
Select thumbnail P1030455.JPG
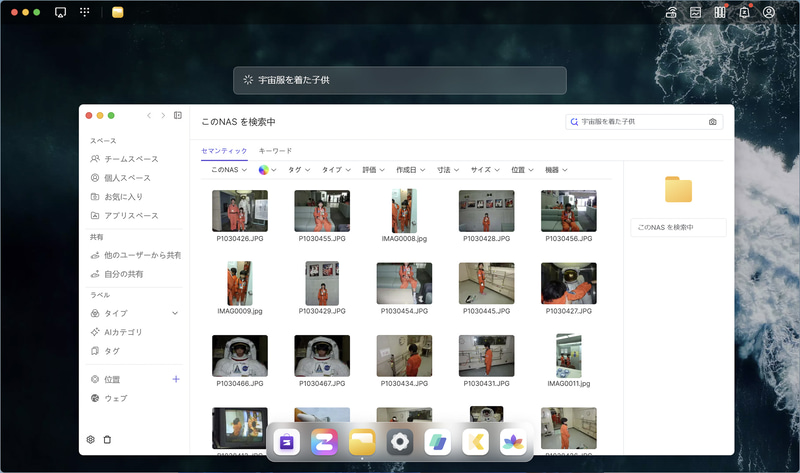pos(322,211)
